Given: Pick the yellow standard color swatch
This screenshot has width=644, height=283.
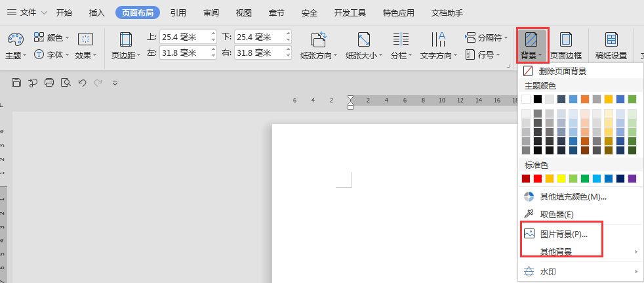Looking at the screenshot, I should pos(561,179).
